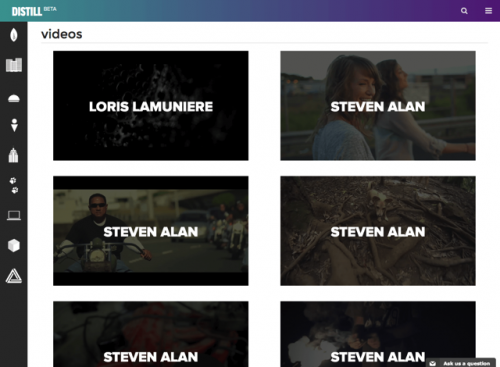Select the dome-shaped sidebar icon

point(14,98)
